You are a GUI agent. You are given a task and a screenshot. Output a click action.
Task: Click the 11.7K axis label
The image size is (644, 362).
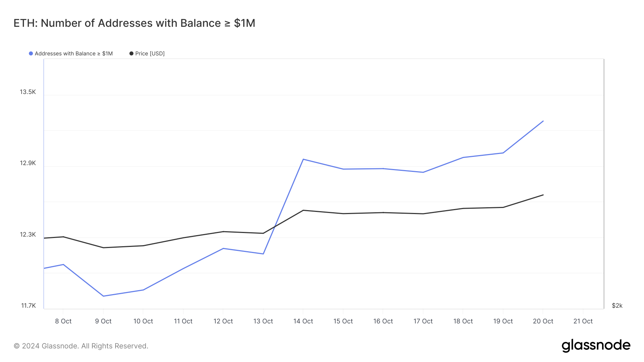pos(28,306)
